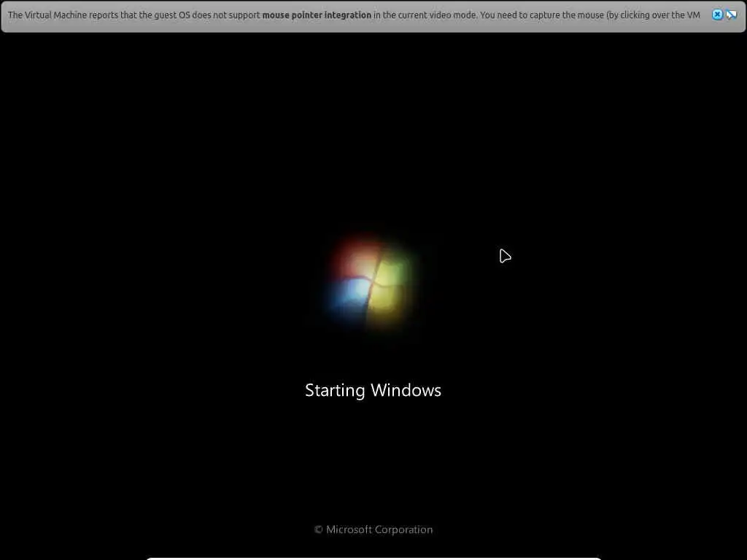Click the 'Starting Windows' text
The image size is (747, 560).
(373, 391)
